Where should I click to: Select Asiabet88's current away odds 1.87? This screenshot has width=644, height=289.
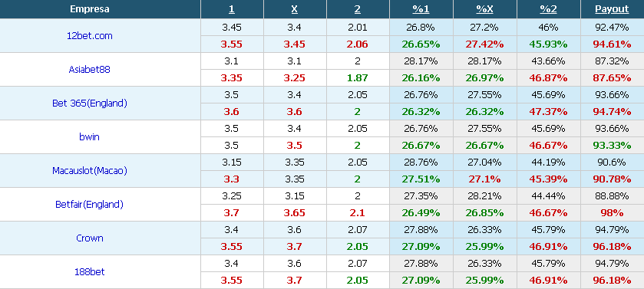358,78
